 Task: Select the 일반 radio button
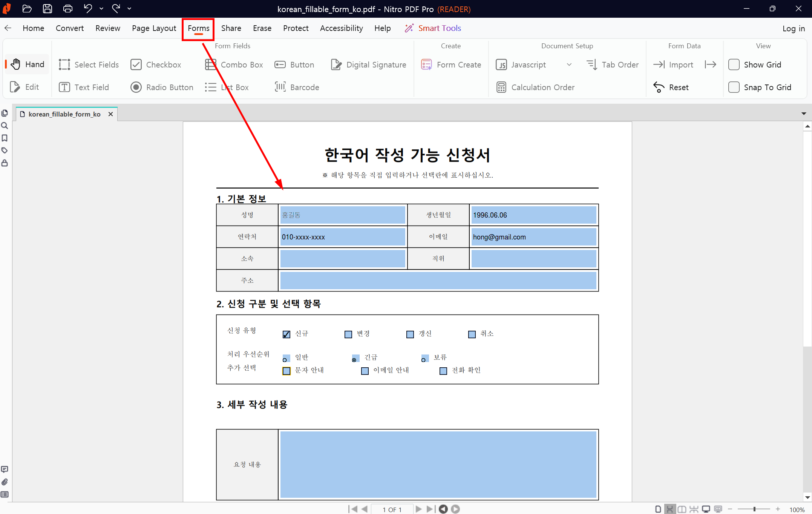coord(286,358)
